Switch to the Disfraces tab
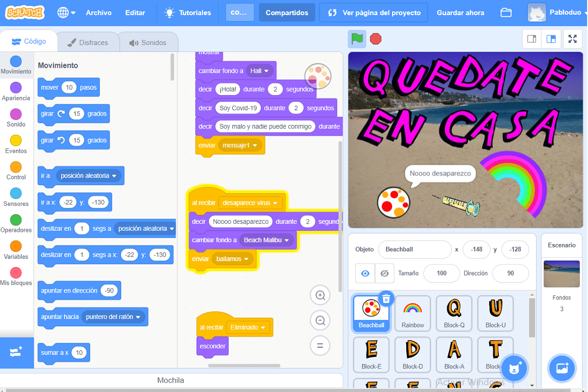The height and width of the screenshot is (392, 588). pyautogui.click(x=88, y=43)
